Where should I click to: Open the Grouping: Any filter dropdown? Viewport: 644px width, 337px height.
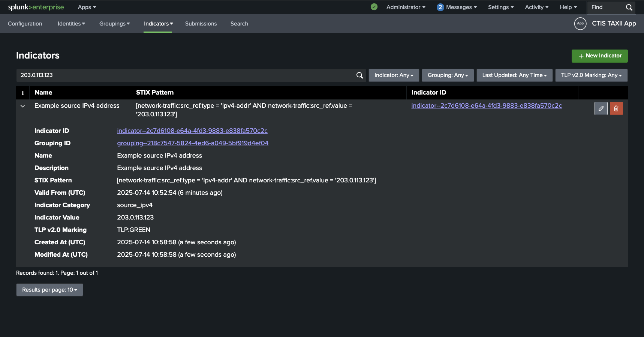pyautogui.click(x=448, y=75)
